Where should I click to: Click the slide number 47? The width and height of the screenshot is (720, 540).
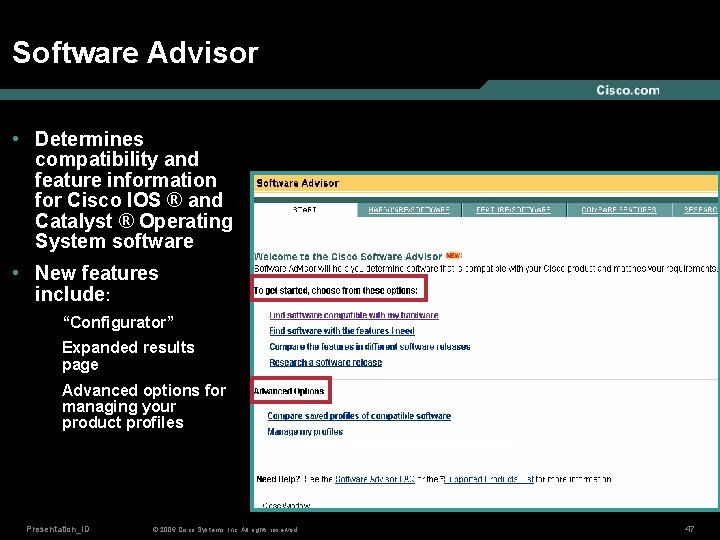tap(689, 529)
